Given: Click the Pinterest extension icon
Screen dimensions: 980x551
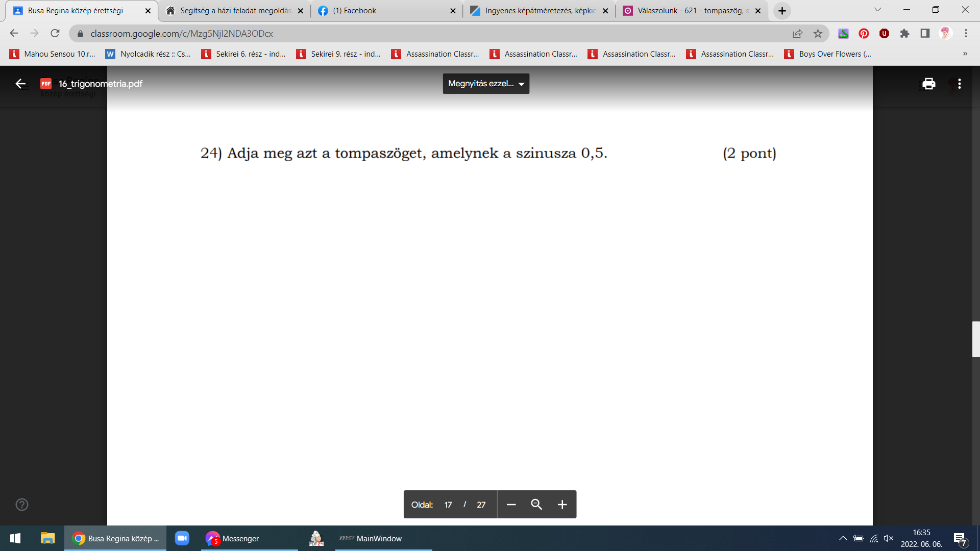Looking at the screenshot, I should [864, 34].
